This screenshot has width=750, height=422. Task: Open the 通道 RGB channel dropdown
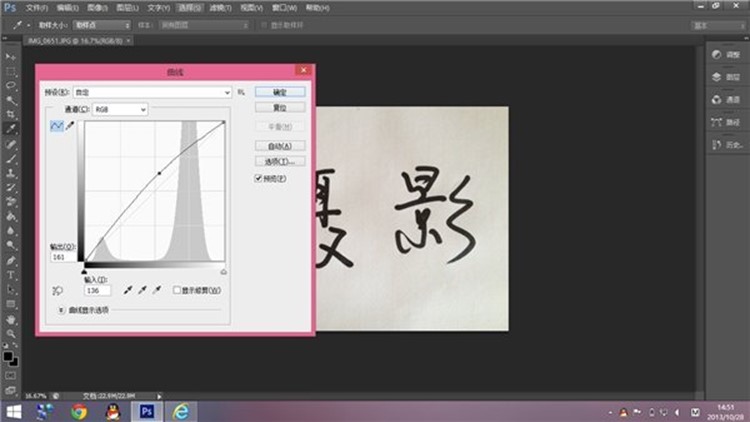[119, 108]
